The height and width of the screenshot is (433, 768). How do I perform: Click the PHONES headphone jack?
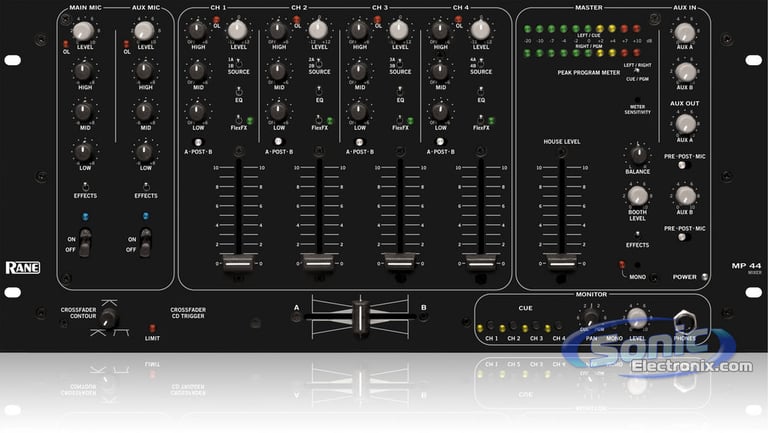point(684,322)
